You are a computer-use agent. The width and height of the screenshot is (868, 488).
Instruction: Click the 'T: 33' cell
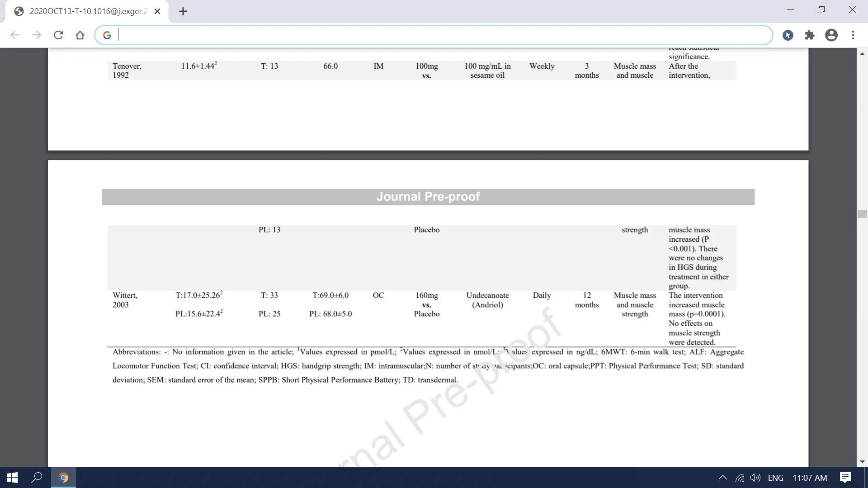pyautogui.click(x=269, y=295)
